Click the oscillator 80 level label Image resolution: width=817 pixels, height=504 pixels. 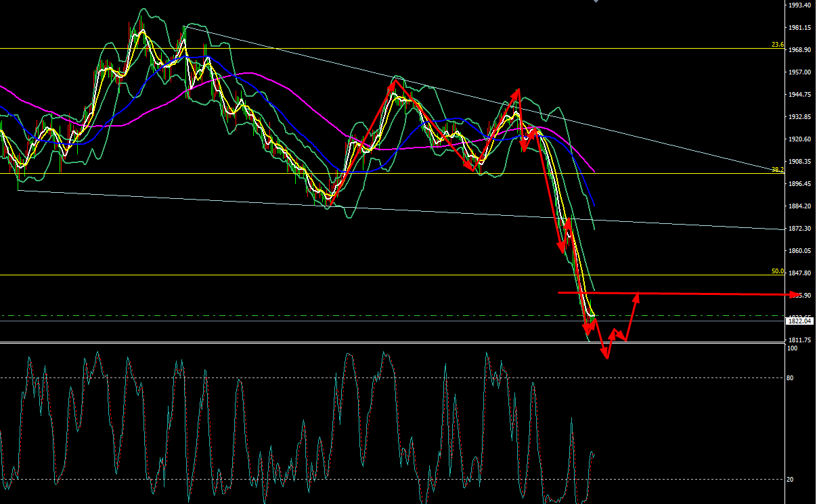point(789,378)
